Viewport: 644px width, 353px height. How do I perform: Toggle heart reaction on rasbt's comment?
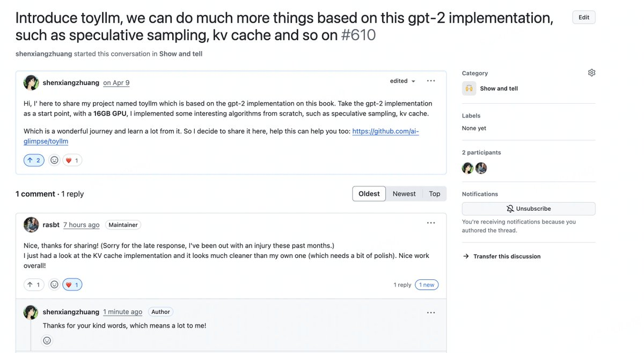[72, 285]
